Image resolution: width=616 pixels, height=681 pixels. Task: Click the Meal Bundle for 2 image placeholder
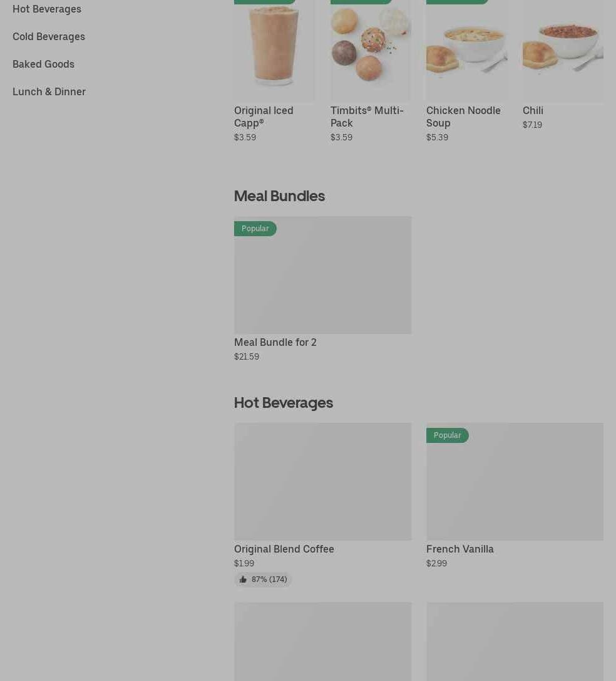click(322, 275)
